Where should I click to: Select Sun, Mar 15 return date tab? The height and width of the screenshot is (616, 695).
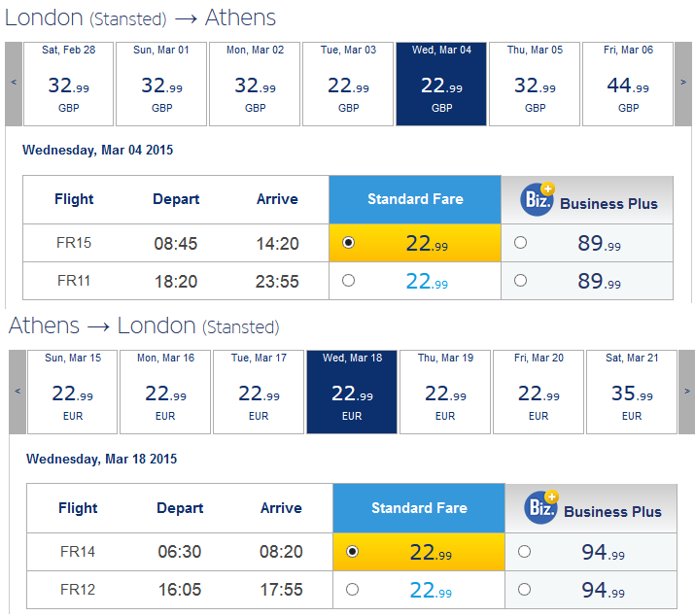coord(73,392)
